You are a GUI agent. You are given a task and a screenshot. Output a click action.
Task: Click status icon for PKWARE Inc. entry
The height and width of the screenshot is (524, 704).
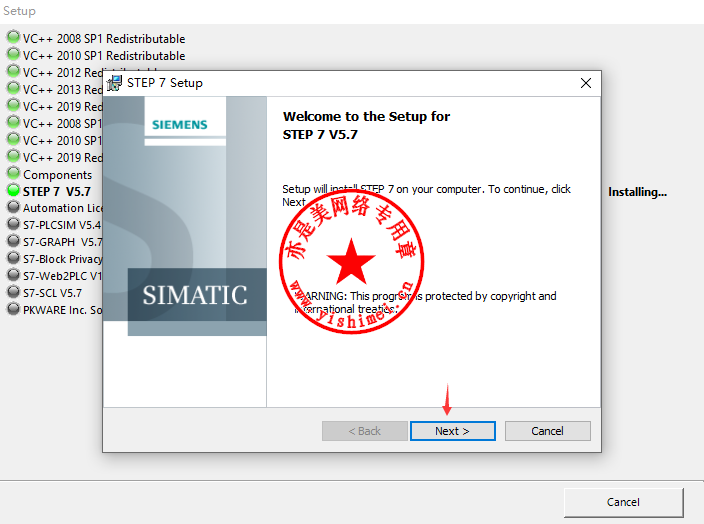(x=13, y=308)
